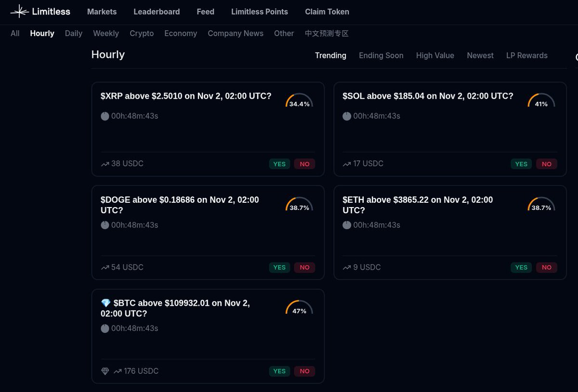Click the XRP countdown 00h:48m:43s

pos(134,116)
